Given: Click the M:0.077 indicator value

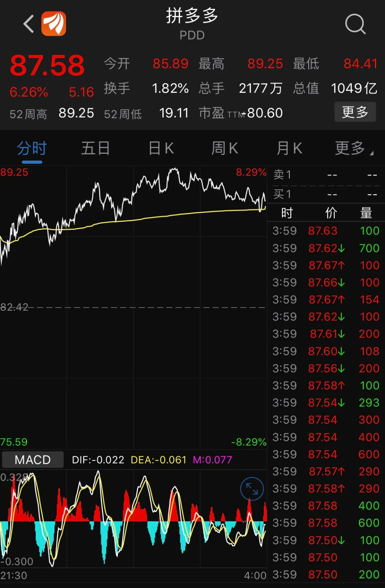Looking at the screenshot, I should (212, 460).
